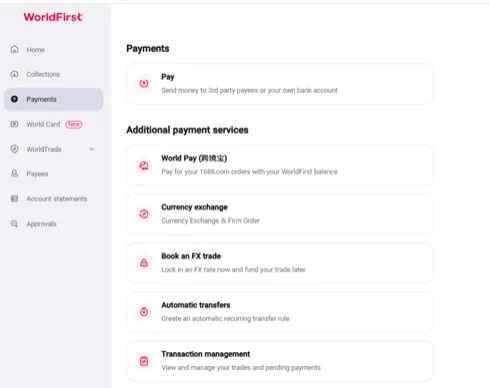The width and height of the screenshot is (490, 388).
Task: Click the WorldFirst logo
Action: 53,17
